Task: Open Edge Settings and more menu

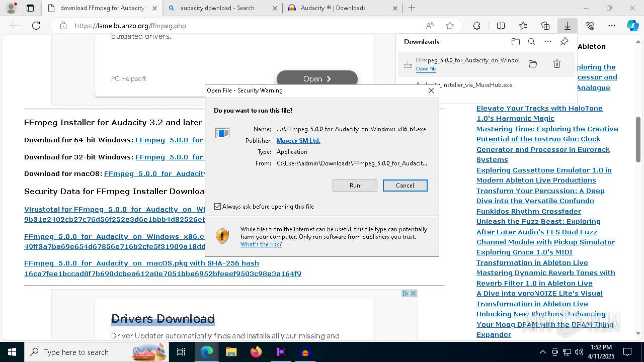Action: coord(612,26)
